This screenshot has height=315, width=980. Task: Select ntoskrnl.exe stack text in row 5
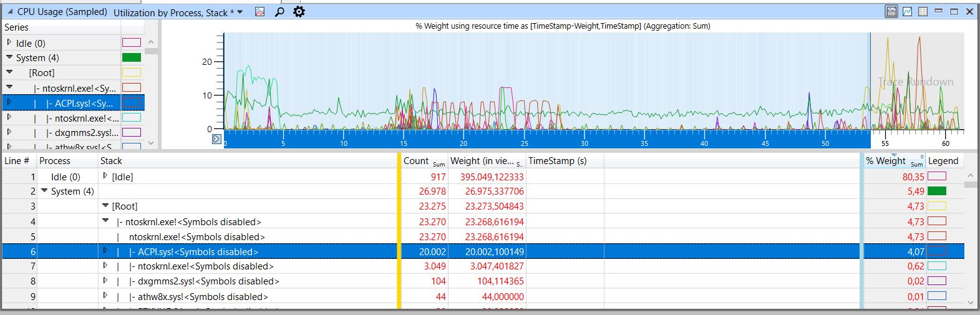pos(197,237)
